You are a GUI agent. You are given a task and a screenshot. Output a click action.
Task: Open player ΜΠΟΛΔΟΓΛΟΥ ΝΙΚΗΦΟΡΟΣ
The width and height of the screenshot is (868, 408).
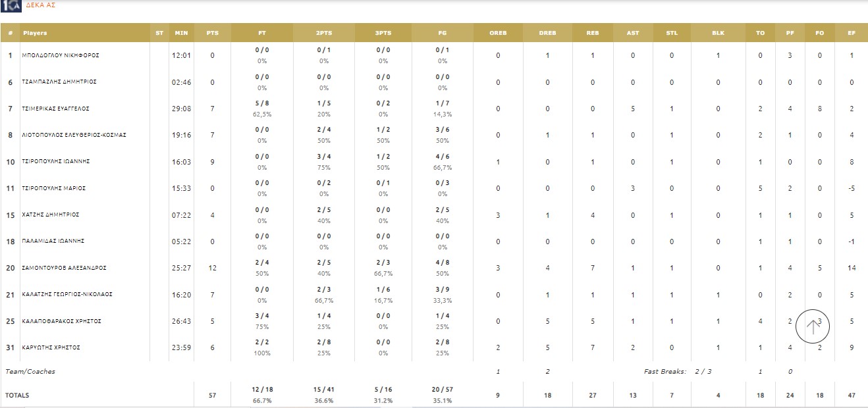click(61, 55)
